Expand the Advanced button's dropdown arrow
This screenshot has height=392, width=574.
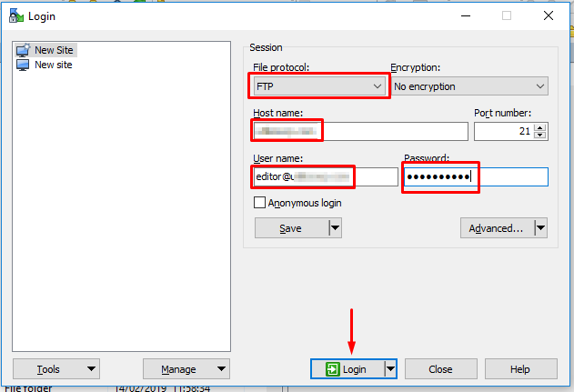pyautogui.click(x=541, y=228)
